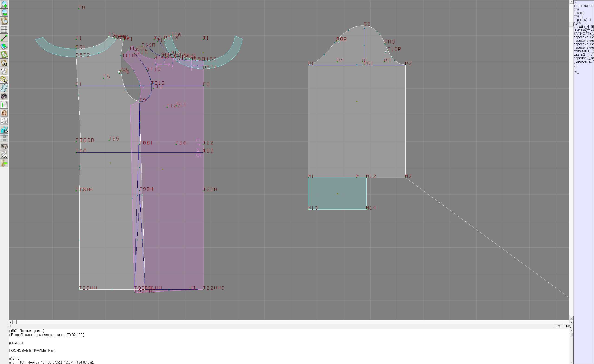The image size is (594, 364).
Task: Click the zoom in magnifier icon
Action: pyautogui.click(x=4, y=4)
